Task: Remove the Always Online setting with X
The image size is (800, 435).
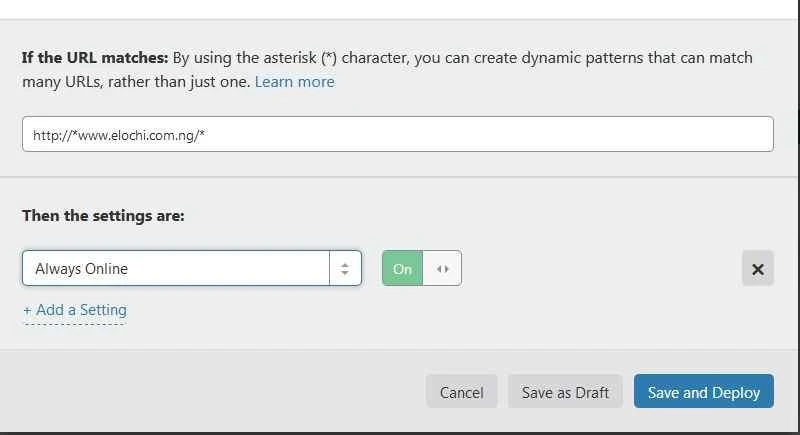Action: [757, 268]
